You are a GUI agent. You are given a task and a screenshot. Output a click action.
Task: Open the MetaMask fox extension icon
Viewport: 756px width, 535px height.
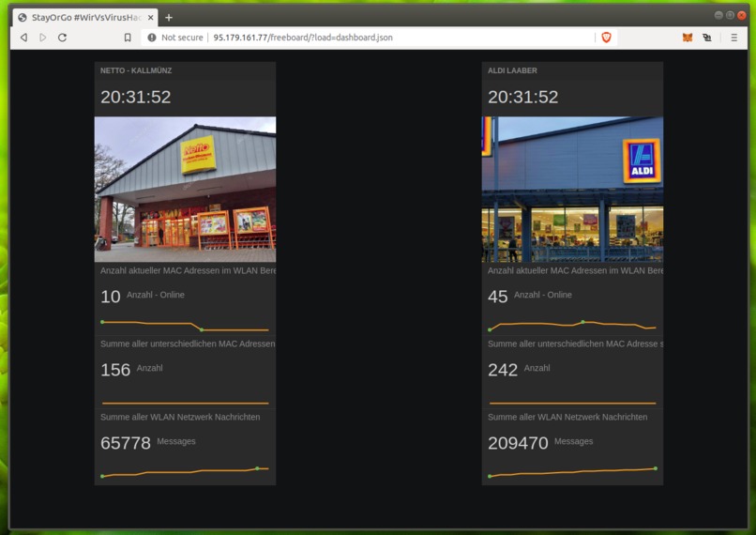[688, 38]
